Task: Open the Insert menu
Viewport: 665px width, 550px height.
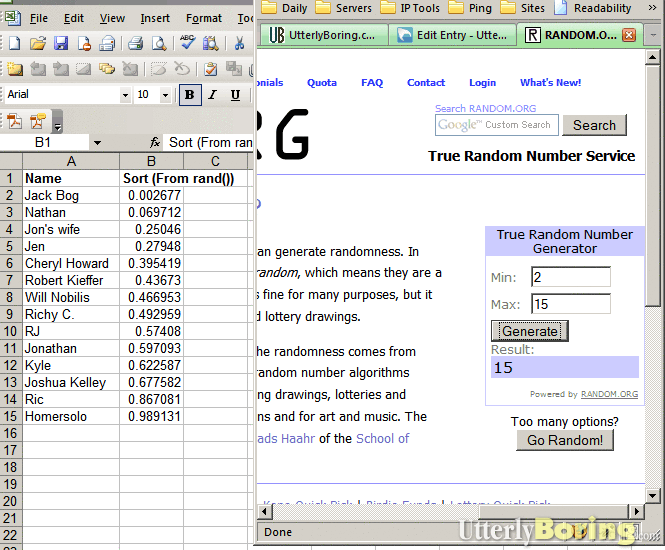Action: click(x=155, y=18)
